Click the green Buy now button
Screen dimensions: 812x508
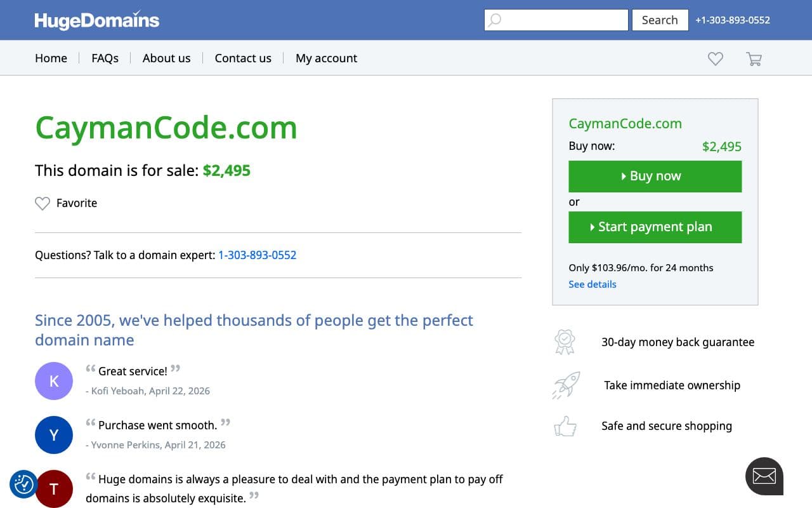[x=655, y=177]
